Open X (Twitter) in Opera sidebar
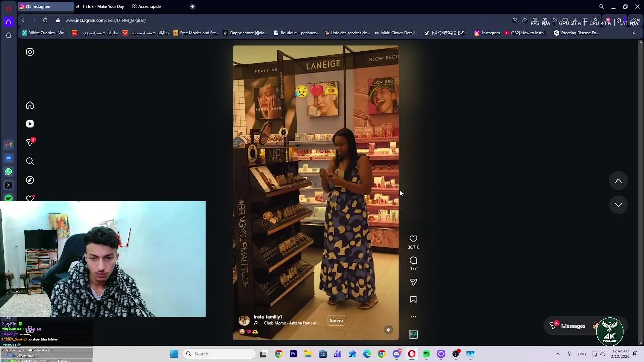 click(x=8, y=185)
